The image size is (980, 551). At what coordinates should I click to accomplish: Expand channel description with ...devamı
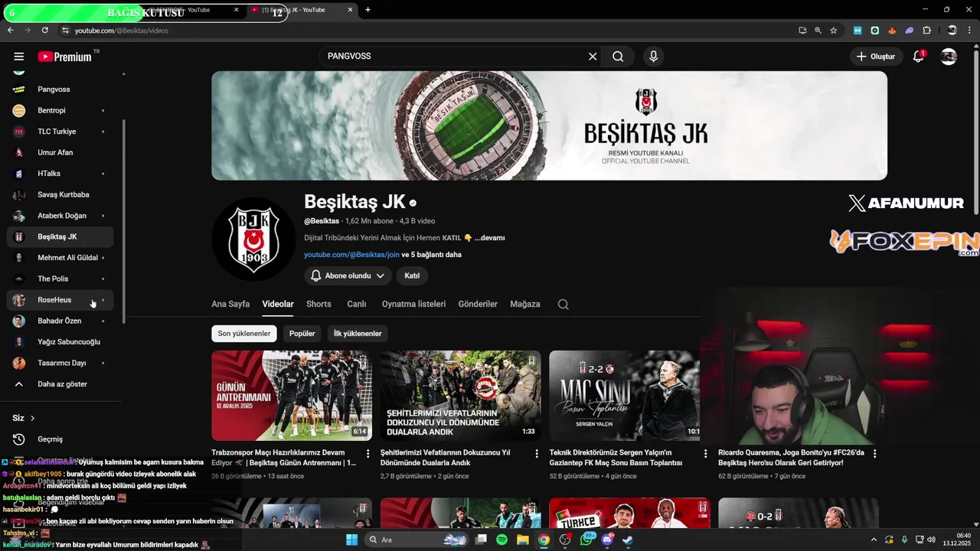(x=489, y=238)
